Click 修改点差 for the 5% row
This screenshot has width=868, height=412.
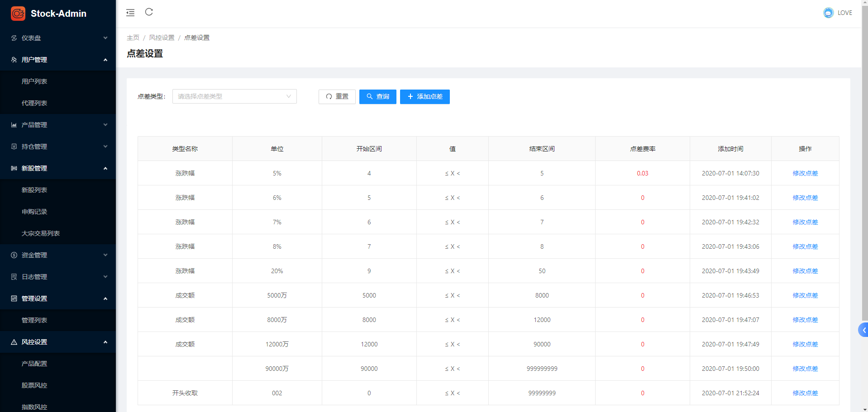tap(805, 173)
